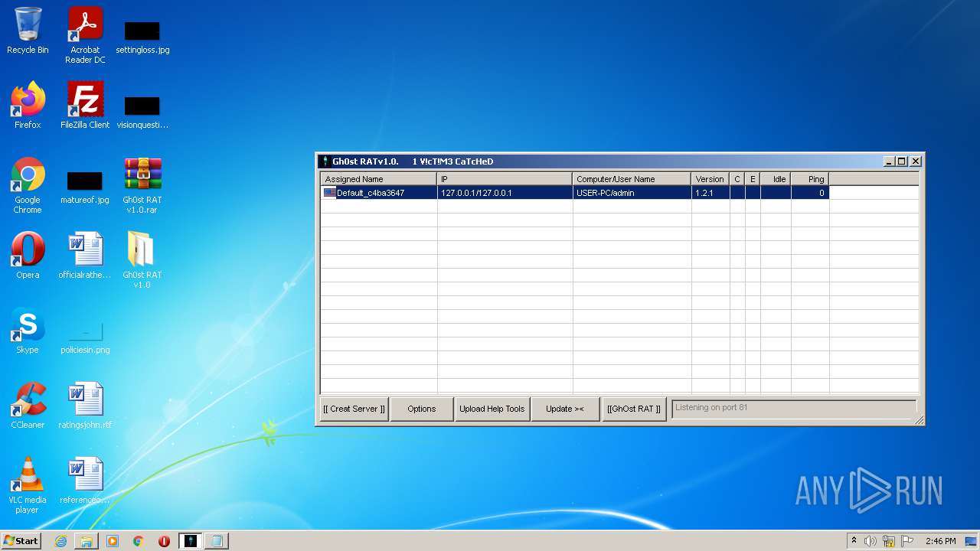Sort by Computer/User Name column header
Screen dimensions: 980x551
point(632,179)
